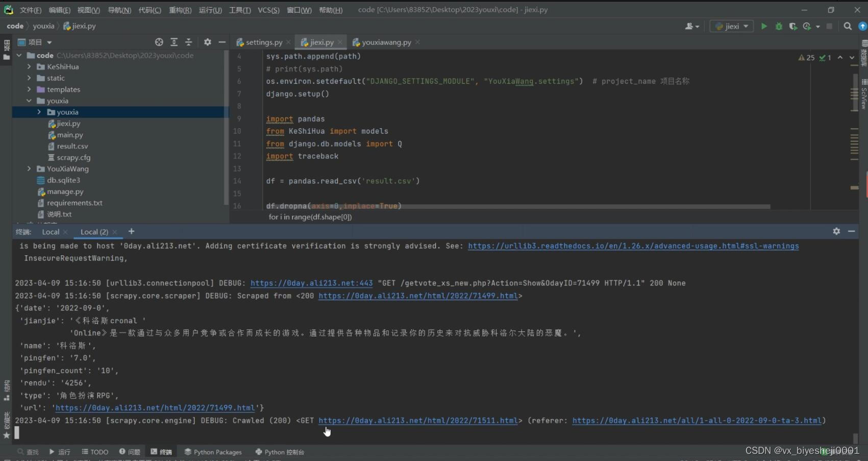Screen dimensions: 868x461
Task: Open the 编辑(E) menu
Action: point(60,10)
